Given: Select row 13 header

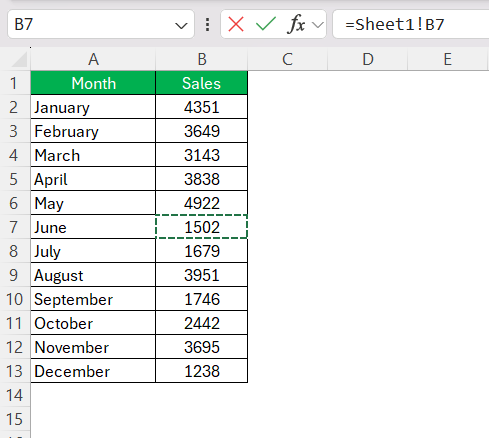Looking at the screenshot, I should click(15, 371).
